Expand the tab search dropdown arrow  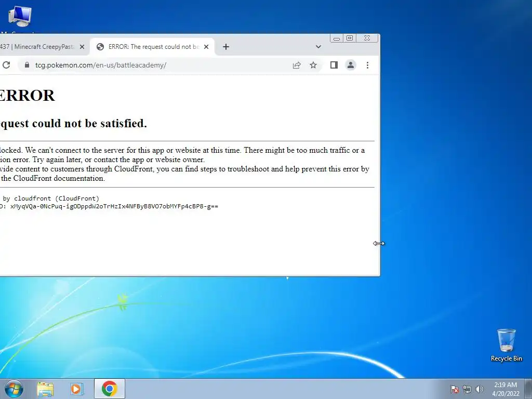tap(318, 47)
